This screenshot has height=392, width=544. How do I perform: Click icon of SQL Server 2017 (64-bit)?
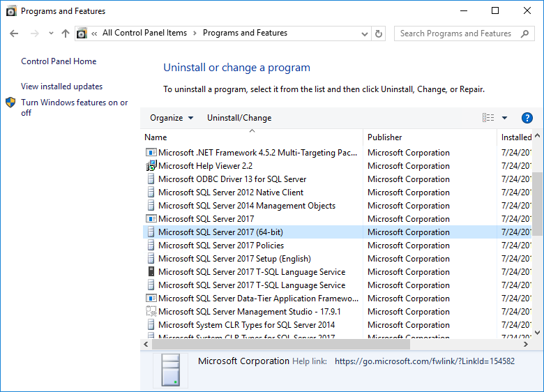point(151,232)
